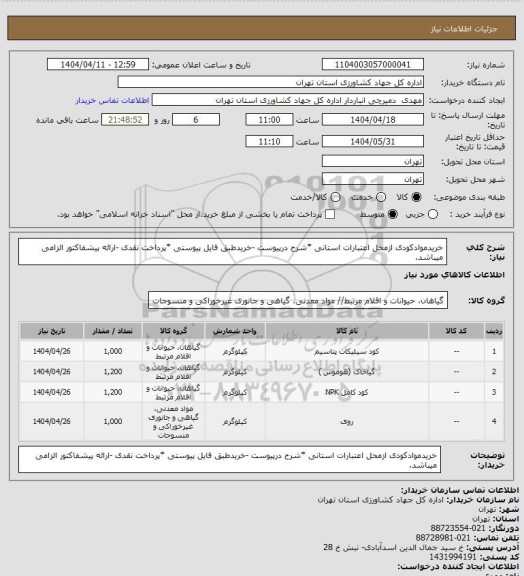Click the تاریخ نیاز column header
The width and height of the screenshot is (524, 576).
[51, 331]
